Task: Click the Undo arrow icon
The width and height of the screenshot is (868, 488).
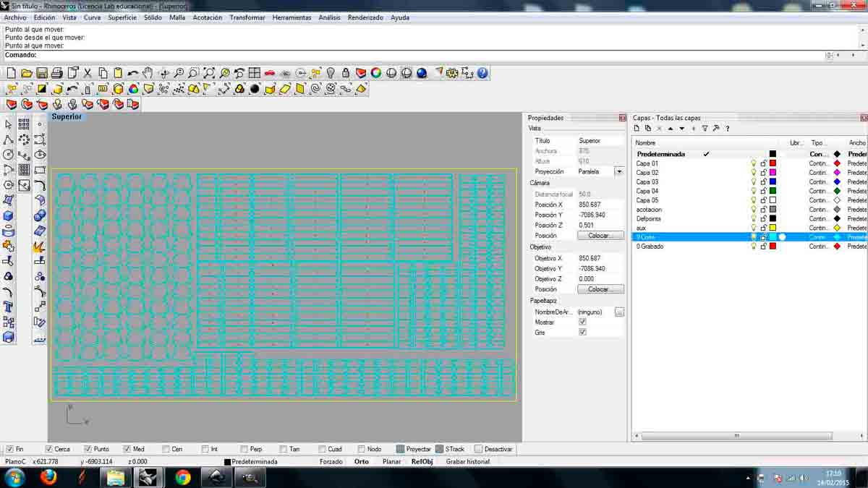Action: (x=132, y=73)
